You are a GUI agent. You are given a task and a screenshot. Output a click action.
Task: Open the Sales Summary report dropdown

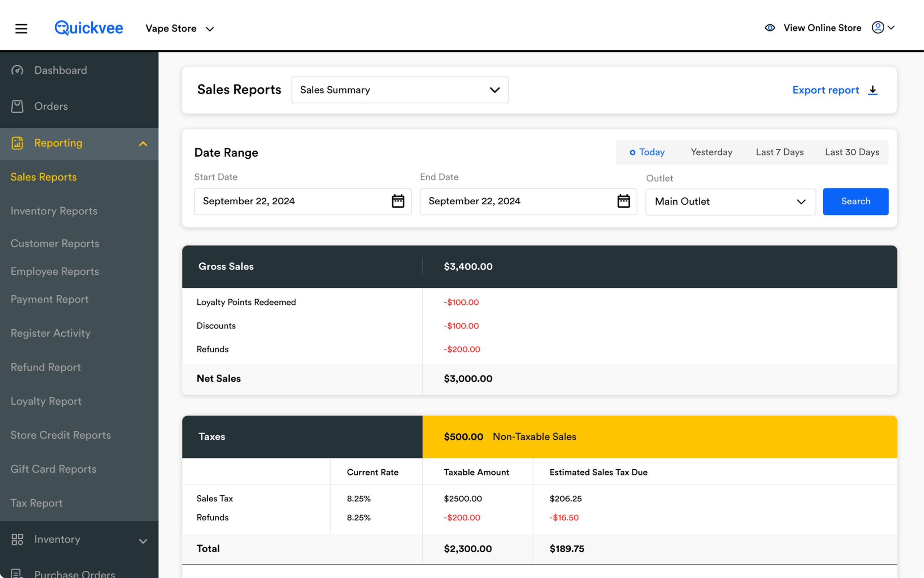click(399, 90)
